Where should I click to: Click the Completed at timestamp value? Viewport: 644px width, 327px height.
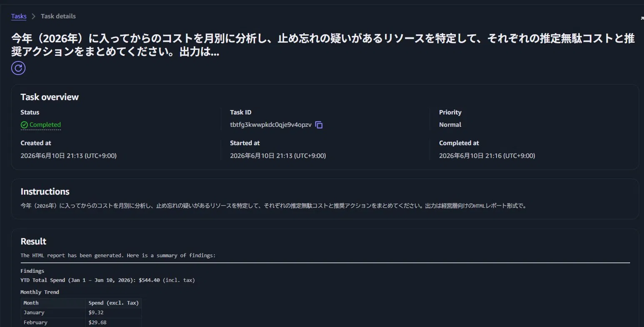(487, 156)
